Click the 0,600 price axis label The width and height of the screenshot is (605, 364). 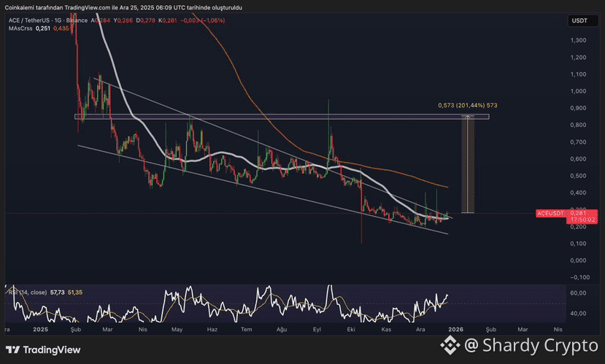point(578,159)
